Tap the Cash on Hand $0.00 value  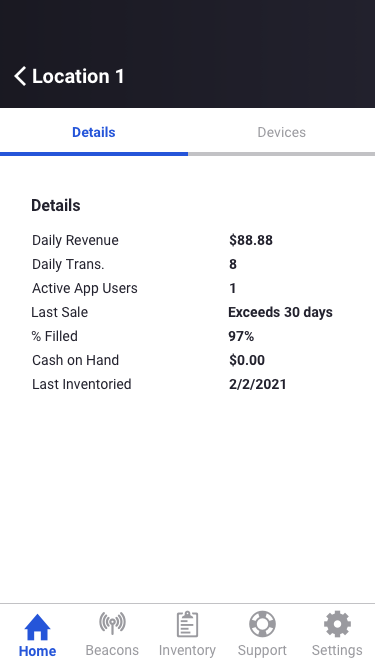pyautogui.click(x=247, y=360)
